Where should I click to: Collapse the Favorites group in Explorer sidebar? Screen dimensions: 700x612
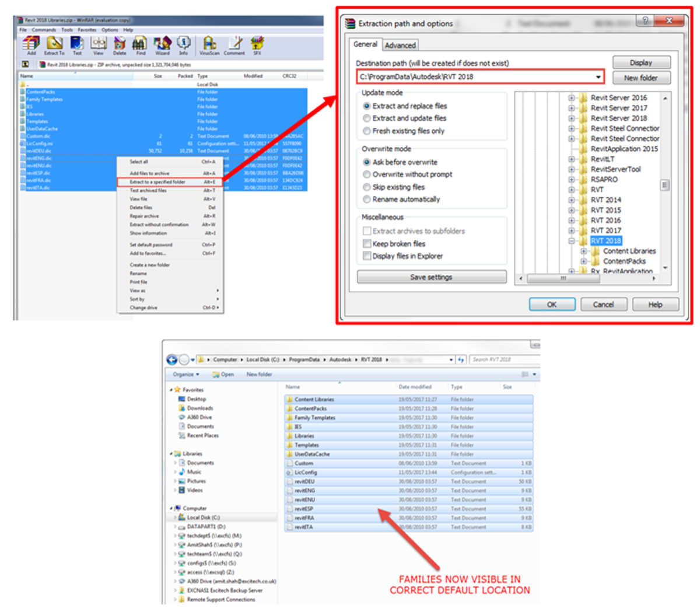171,390
